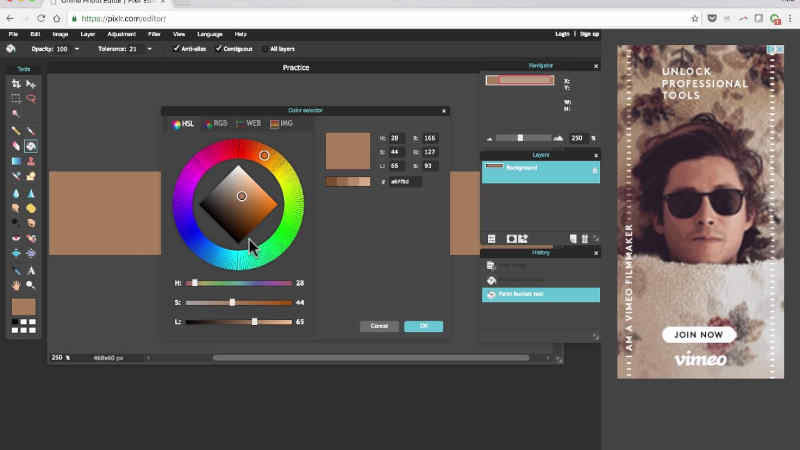Choose the Type text tool

(x=31, y=270)
